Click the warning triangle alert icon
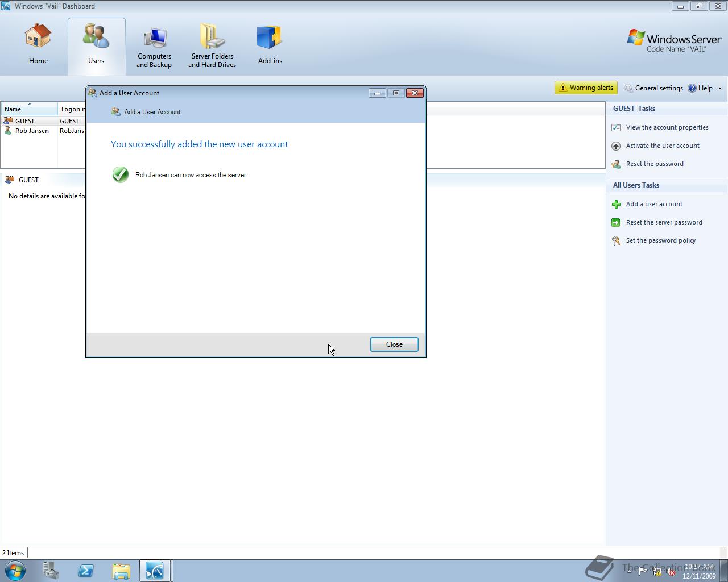This screenshot has width=728, height=582. (x=563, y=88)
